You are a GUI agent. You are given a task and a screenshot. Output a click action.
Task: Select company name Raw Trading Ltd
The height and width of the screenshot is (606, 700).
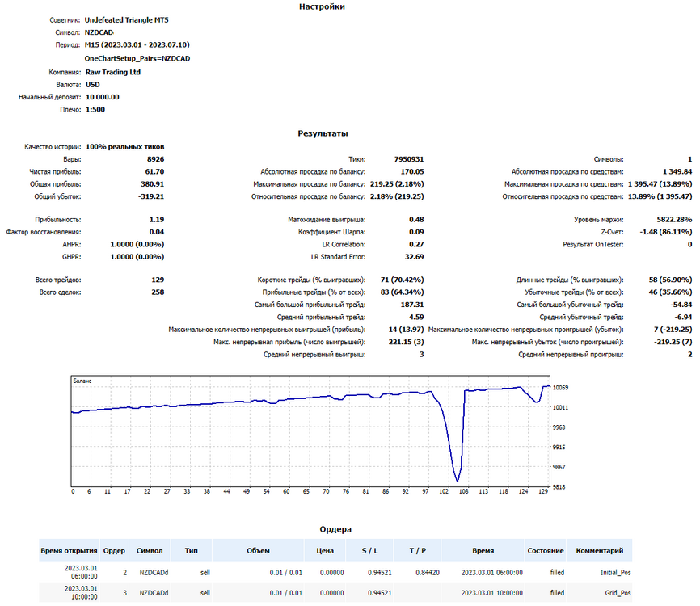point(113,72)
